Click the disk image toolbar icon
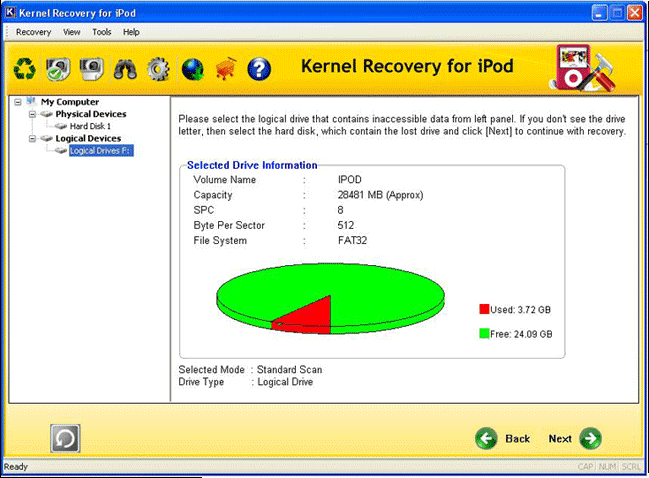Image resolution: width=649 pixels, height=478 pixels. click(91, 69)
